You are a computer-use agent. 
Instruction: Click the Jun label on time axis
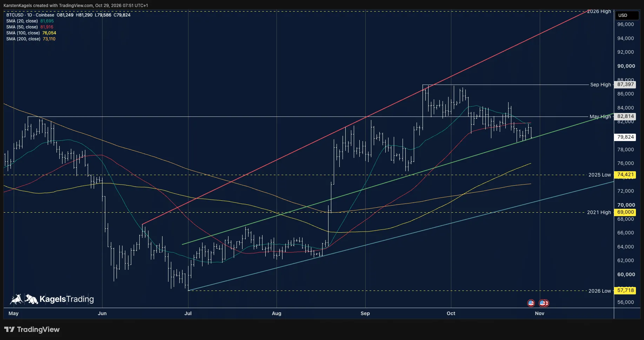tap(102, 313)
